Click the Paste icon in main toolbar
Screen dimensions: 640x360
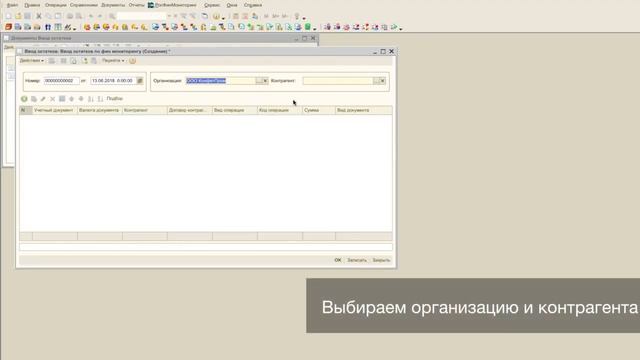pos(58,16)
